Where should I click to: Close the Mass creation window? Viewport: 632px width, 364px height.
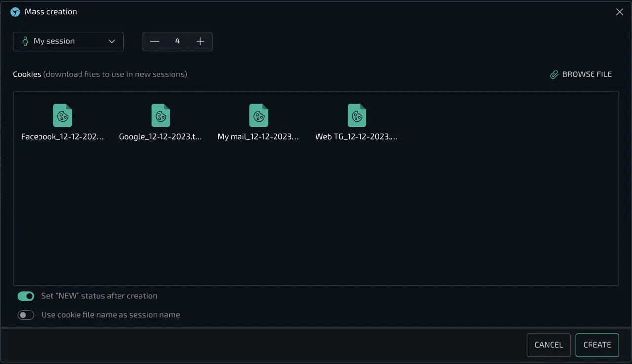pyautogui.click(x=619, y=12)
